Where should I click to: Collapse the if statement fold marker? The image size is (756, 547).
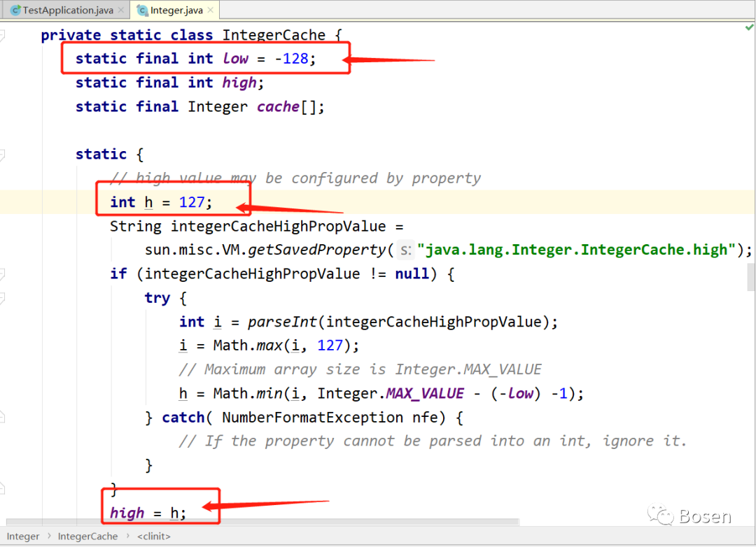click(x=2, y=274)
